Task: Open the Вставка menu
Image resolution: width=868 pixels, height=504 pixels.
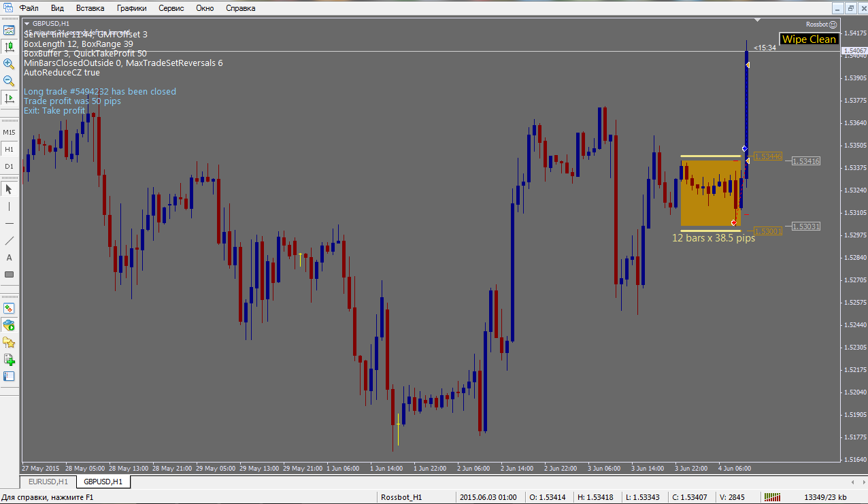Action: coord(90,8)
